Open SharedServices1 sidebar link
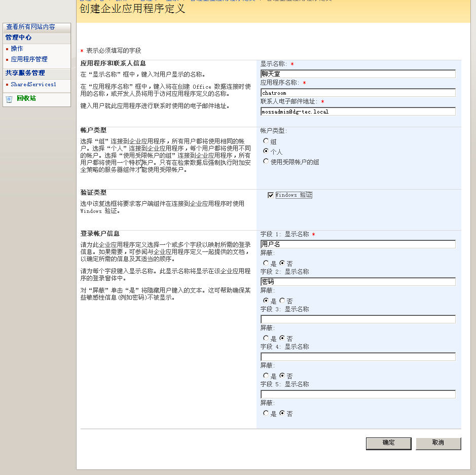The width and height of the screenshot is (476, 475). [x=33, y=84]
